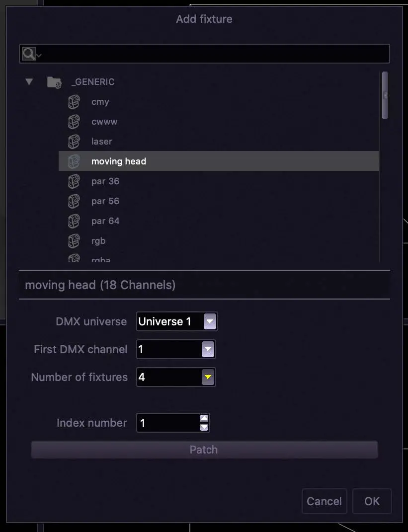Decrease the Index number with down arrow
Screen dimensions: 408x532
click(204, 427)
